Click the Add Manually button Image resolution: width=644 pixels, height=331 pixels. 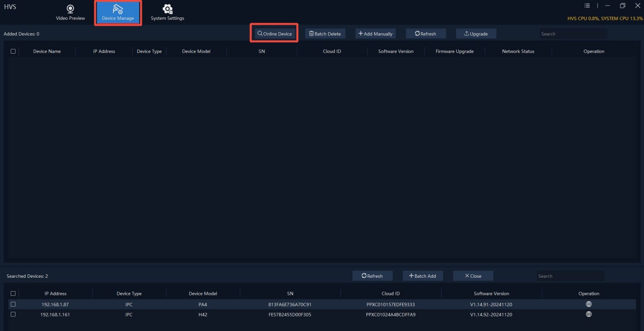tap(375, 33)
